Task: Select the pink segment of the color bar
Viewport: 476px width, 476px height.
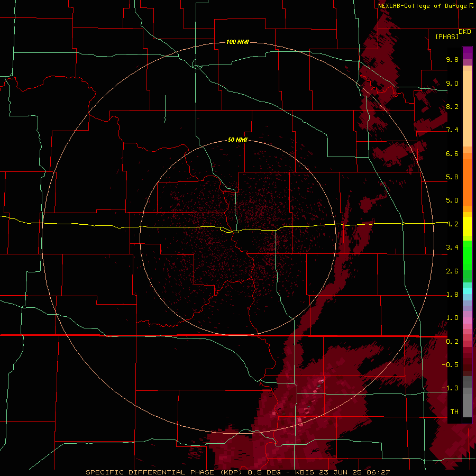Action: coord(467,321)
